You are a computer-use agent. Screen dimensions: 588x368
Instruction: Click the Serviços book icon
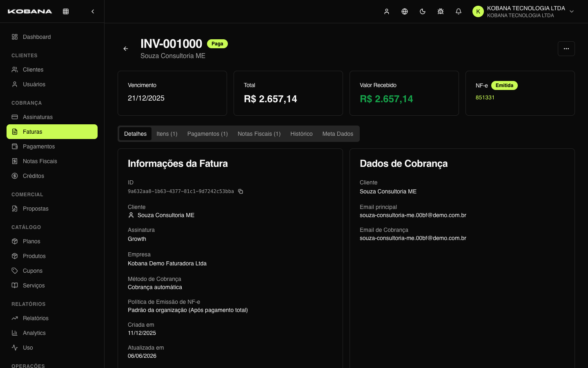(x=15, y=285)
